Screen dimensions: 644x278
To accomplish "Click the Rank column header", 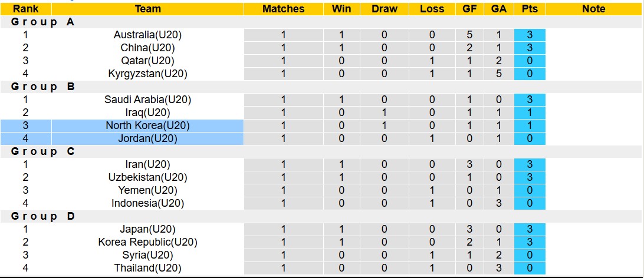I will point(25,9).
